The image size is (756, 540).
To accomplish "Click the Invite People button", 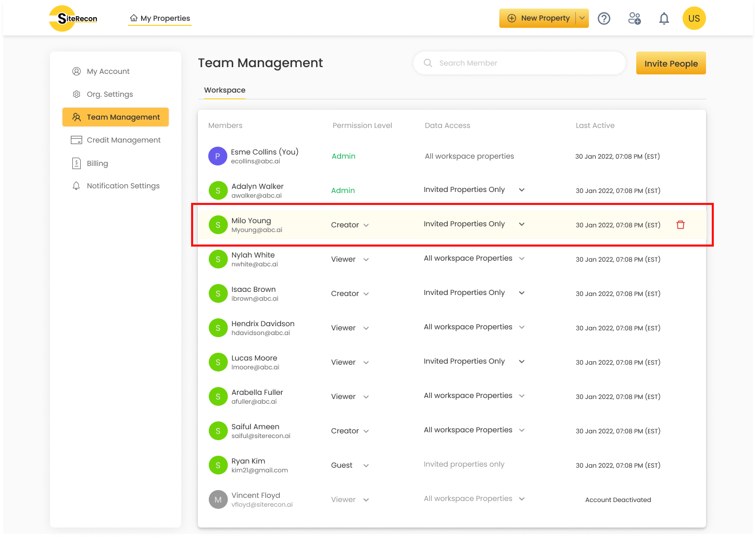I will point(671,63).
